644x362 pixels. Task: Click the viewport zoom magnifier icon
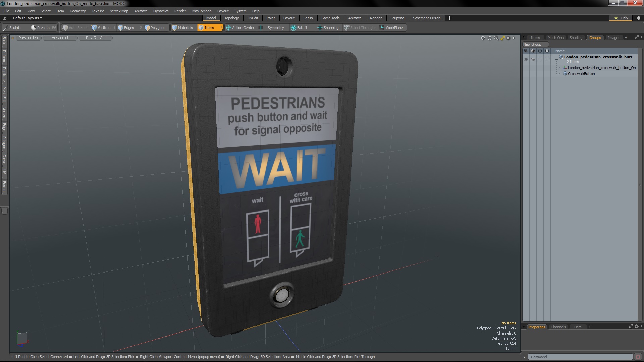496,38
